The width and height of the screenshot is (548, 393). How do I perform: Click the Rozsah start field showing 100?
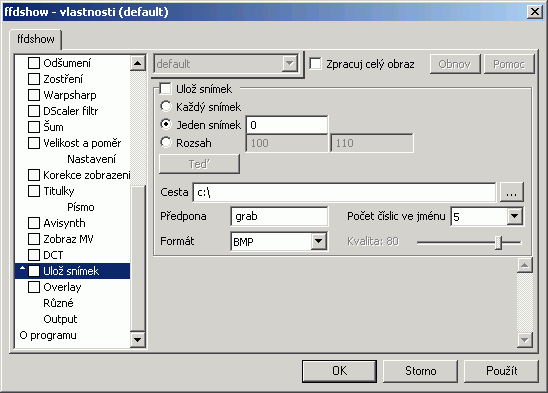coord(287,143)
